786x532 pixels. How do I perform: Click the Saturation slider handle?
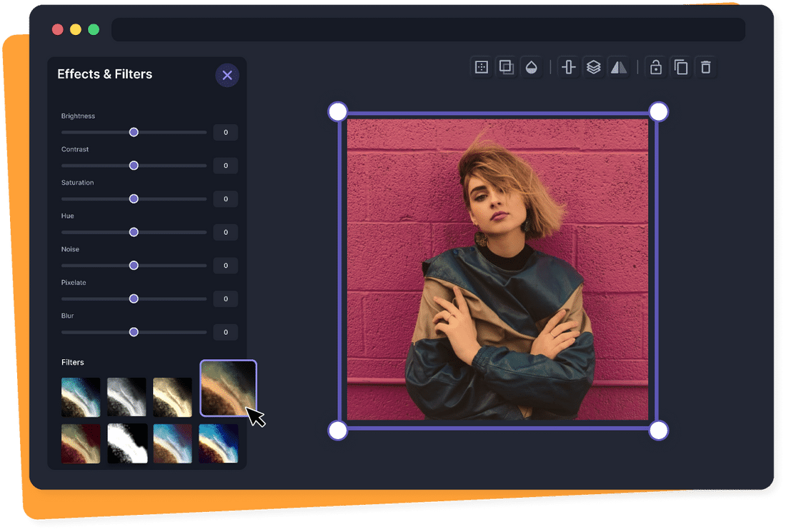click(x=134, y=199)
